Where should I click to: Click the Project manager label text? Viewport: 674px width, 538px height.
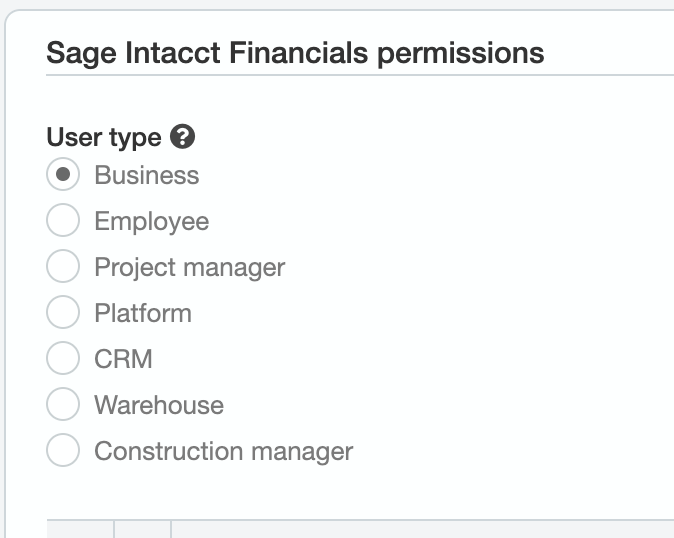tap(190, 267)
